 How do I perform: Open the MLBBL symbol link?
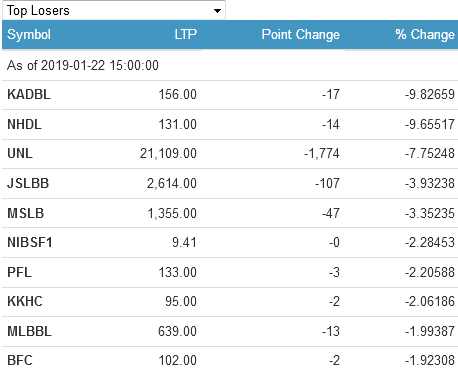pos(29,332)
